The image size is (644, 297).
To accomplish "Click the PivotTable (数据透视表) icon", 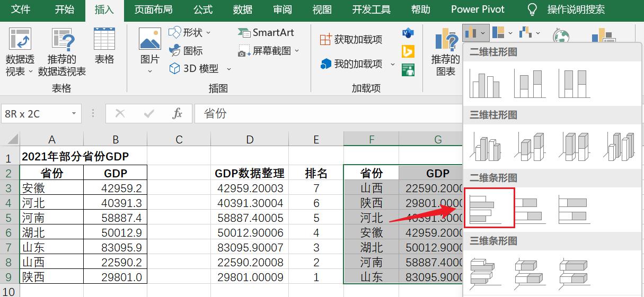I will [x=20, y=39].
